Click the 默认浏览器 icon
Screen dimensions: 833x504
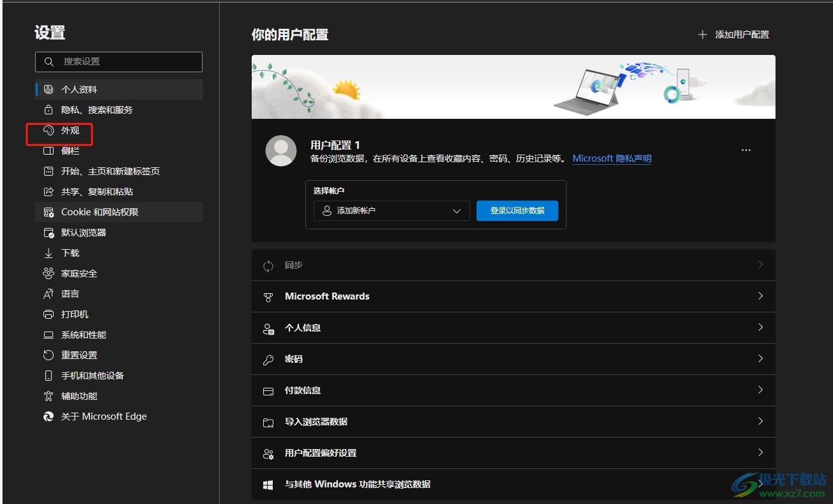point(49,233)
